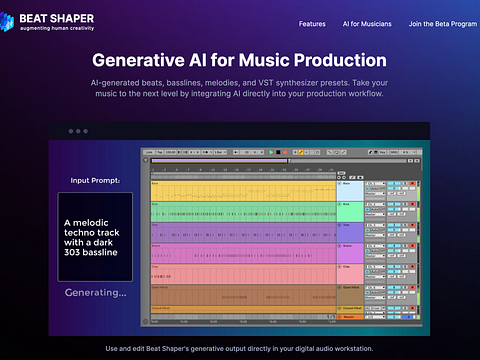Solo the Bass track
Image resolution: width=480 pixels, height=360 pixels.
[x=405, y=183]
